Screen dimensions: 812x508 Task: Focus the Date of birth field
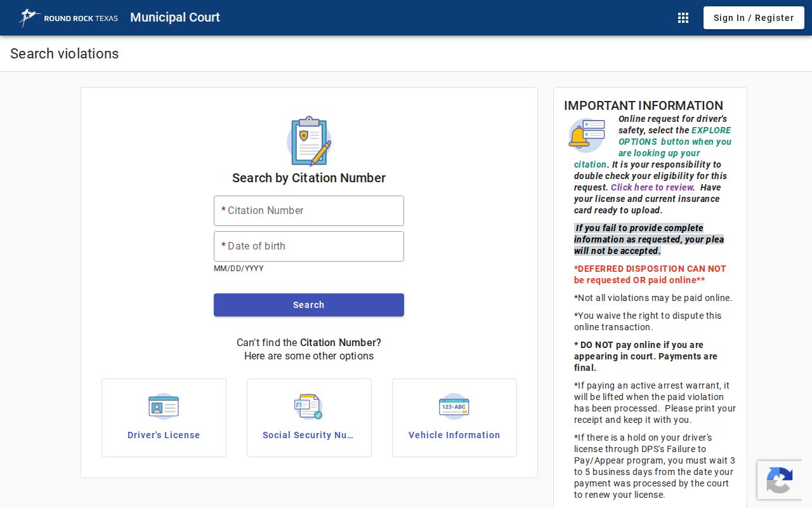(x=309, y=246)
